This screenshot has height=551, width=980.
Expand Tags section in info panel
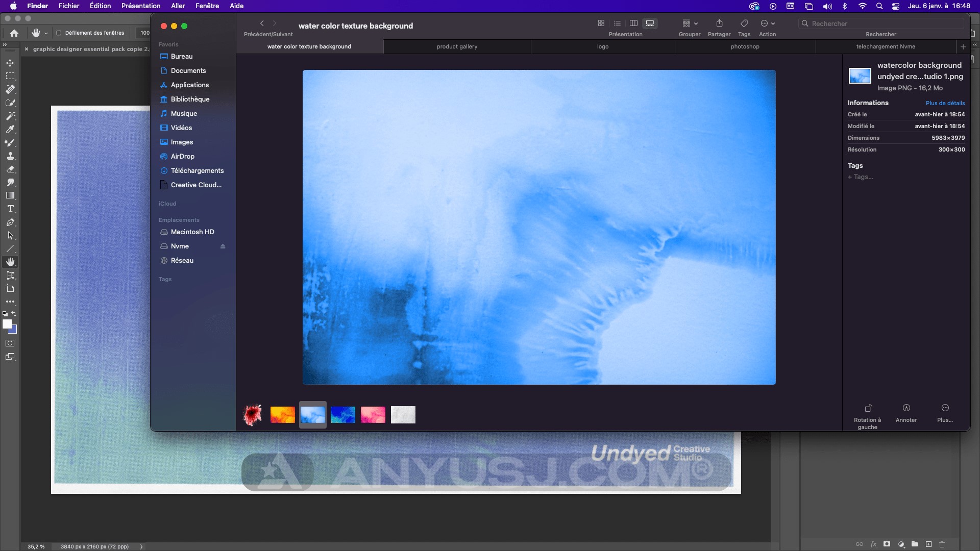pos(855,165)
